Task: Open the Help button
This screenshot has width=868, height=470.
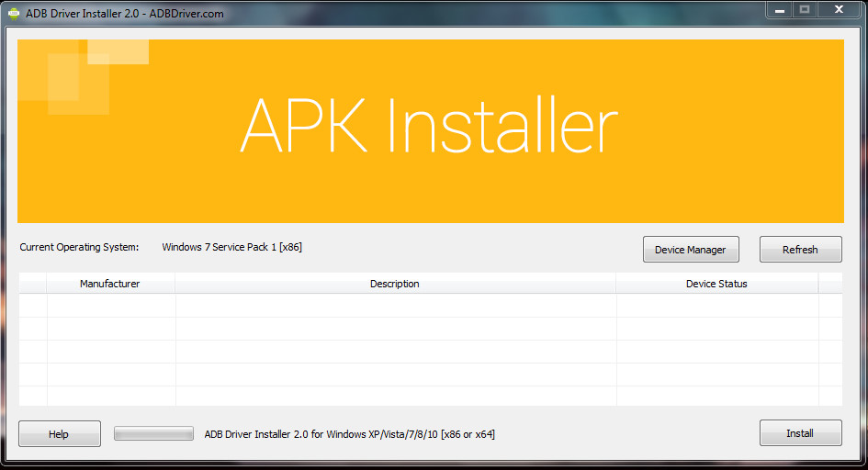Action: click(59, 434)
